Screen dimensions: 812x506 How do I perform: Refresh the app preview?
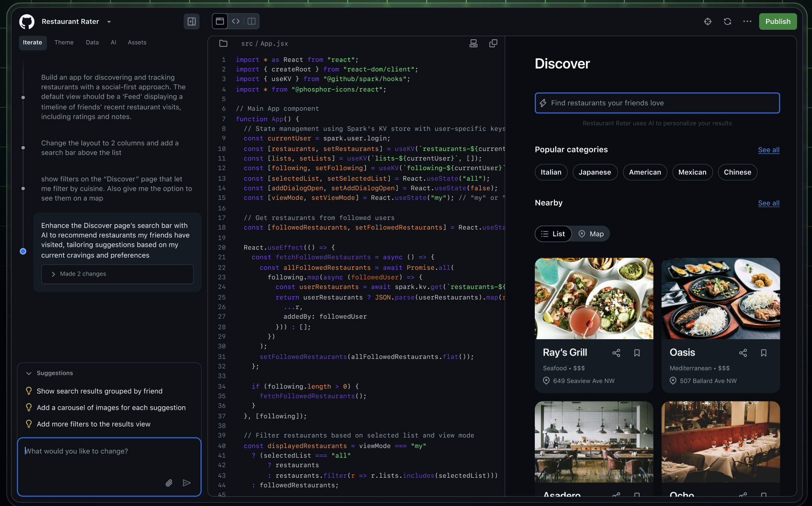[727, 22]
